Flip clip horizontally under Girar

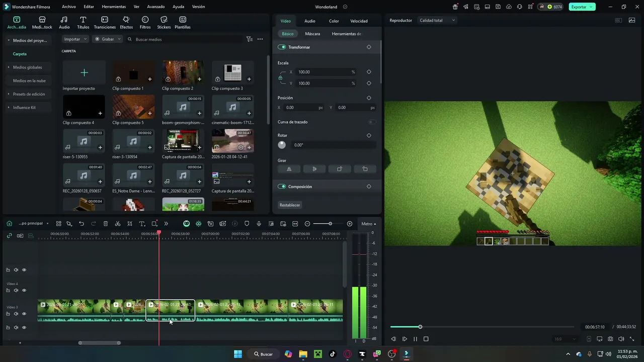tap(289, 169)
